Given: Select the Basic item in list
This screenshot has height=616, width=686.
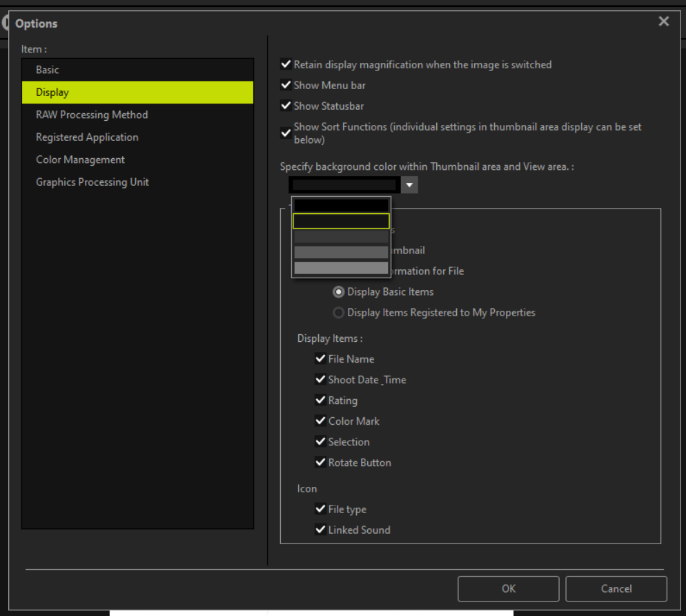Looking at the screenshot, I should click(48, 70).
